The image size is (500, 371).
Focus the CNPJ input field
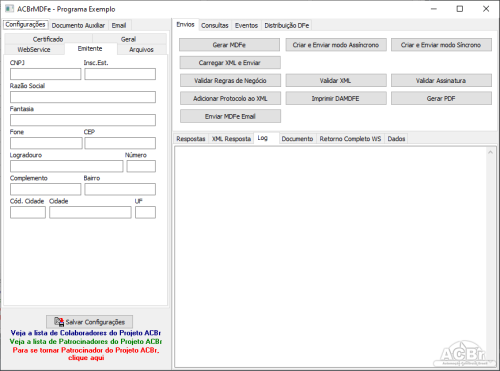click(46, 74)
